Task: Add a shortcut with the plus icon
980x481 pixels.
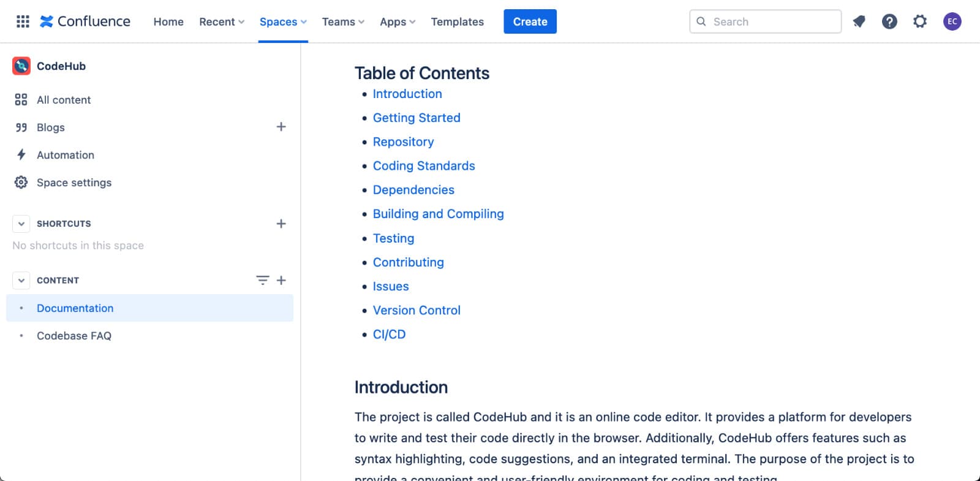Action: pos(281,224)
